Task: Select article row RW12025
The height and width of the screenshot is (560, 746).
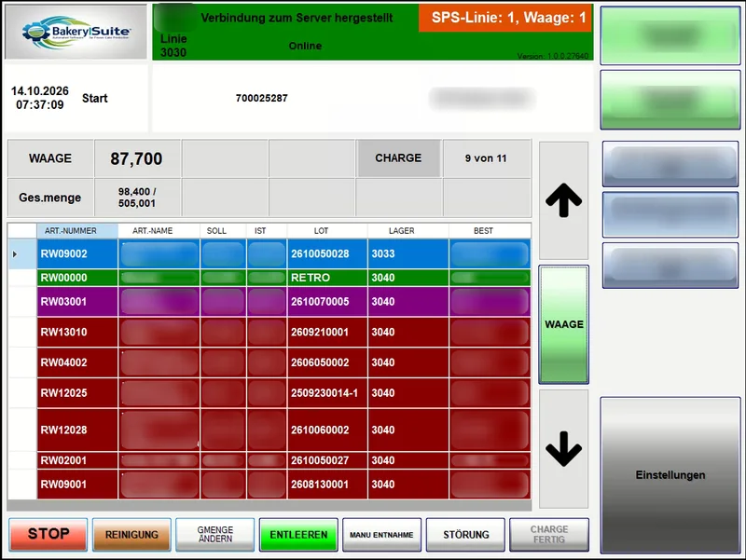Action: (283, 392)
